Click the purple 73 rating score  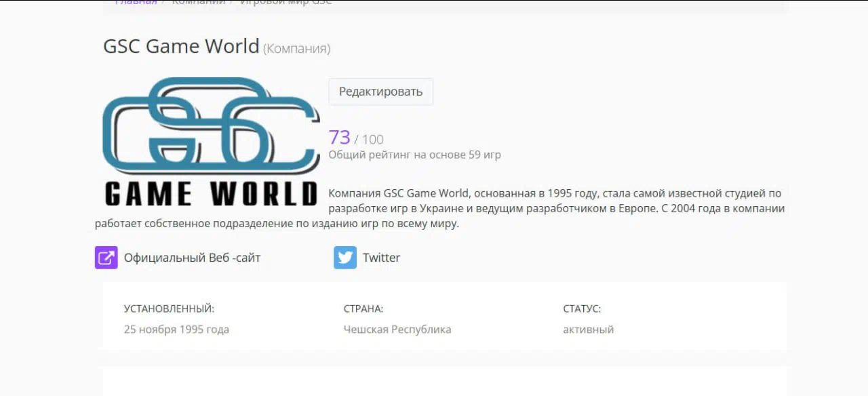point(339,138)
